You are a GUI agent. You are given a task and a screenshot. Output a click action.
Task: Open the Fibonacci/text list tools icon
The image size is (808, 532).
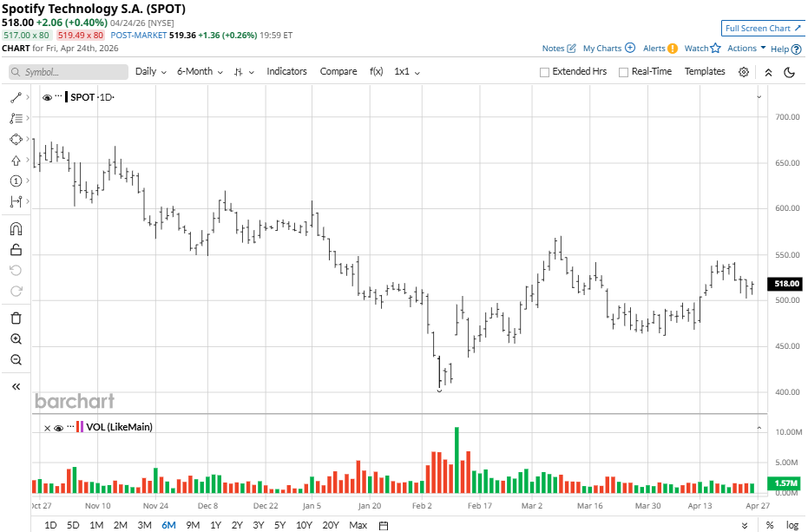click(16, 118)
